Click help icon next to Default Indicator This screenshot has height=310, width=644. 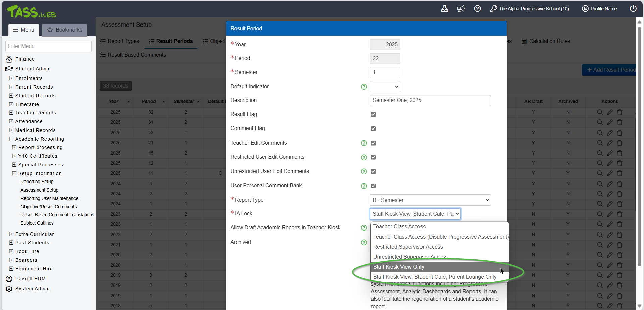pos(364,87)
